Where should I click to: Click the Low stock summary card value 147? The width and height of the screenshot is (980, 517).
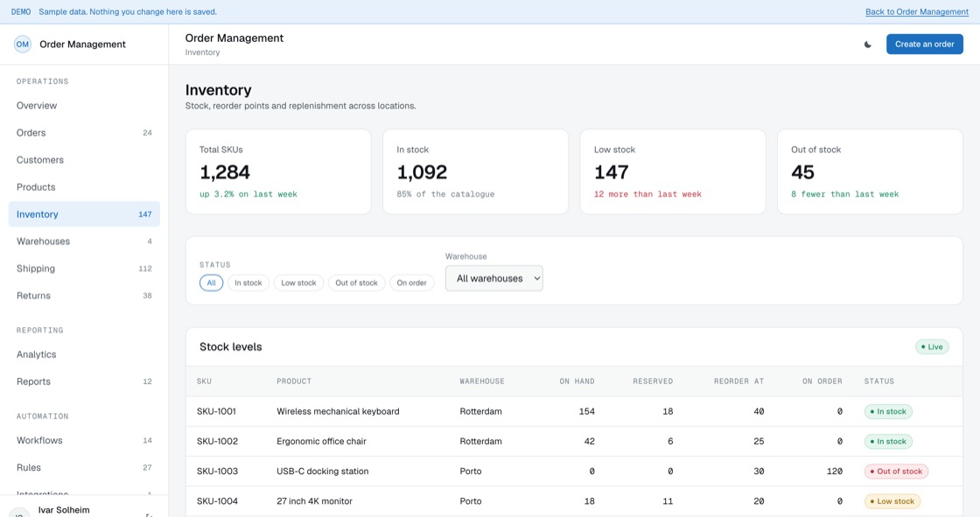point(612,172)
